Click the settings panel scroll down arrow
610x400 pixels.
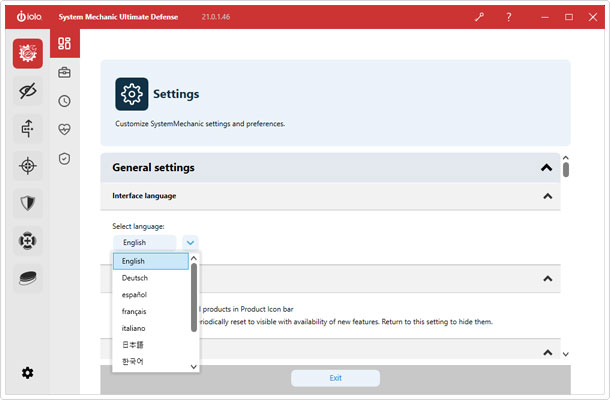coord(566,354)
